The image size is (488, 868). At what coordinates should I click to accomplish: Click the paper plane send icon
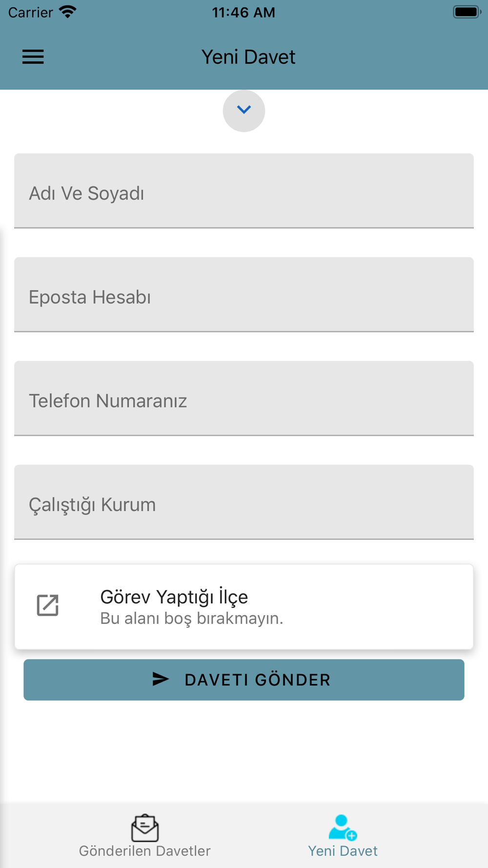(161, 679)
